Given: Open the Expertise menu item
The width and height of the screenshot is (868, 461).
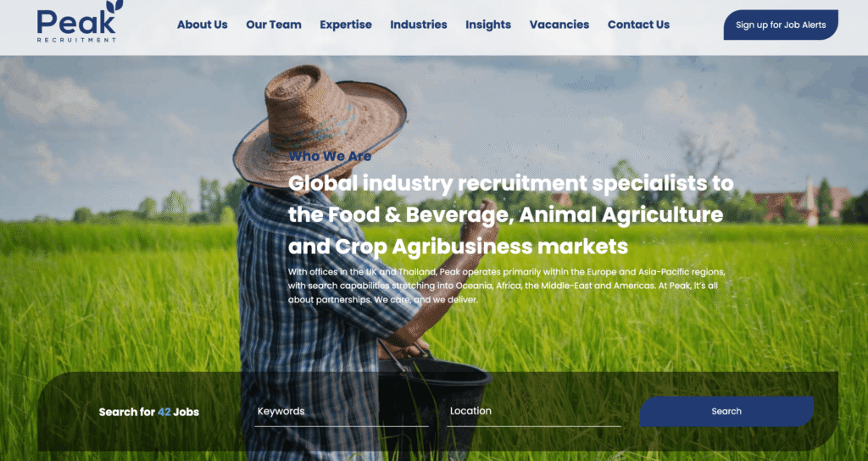Looking at the screenshot, I should coord(346,25).
